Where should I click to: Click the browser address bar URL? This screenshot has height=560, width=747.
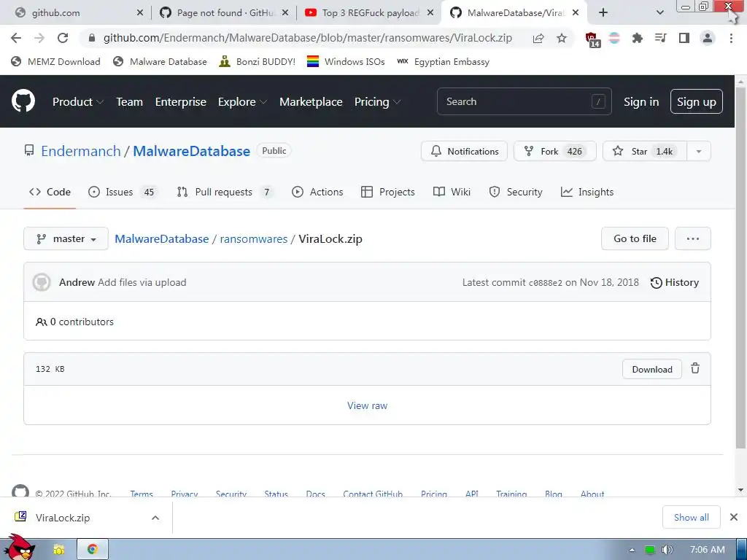(x=308, y=38)
